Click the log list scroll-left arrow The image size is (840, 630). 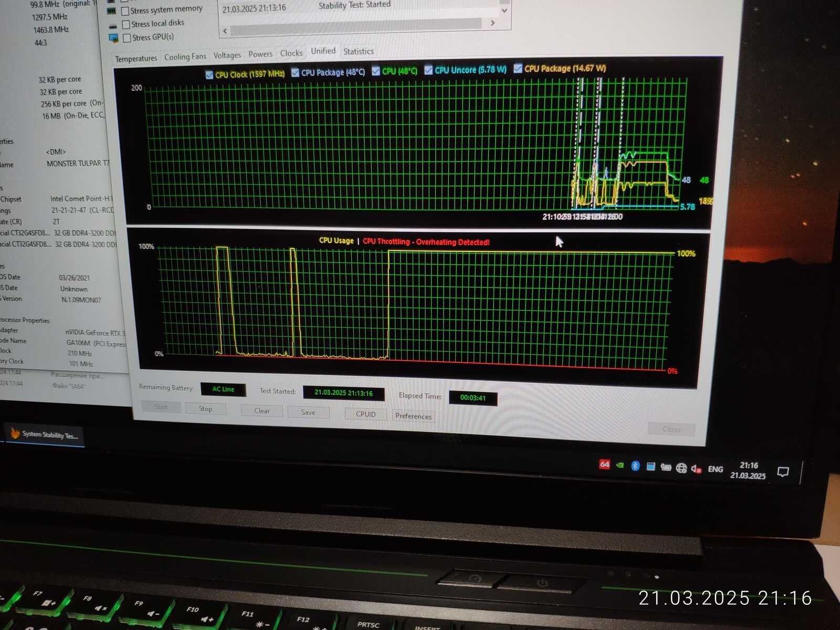225,31
